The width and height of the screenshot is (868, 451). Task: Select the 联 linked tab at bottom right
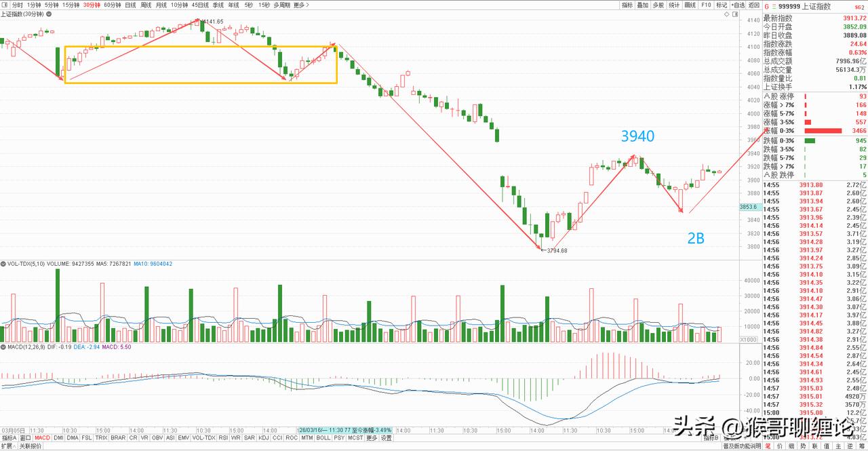[x=814, y=446]
